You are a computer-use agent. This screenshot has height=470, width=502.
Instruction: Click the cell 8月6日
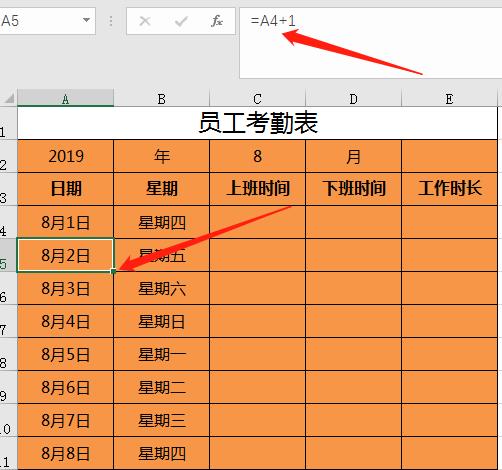click(66, 387)
